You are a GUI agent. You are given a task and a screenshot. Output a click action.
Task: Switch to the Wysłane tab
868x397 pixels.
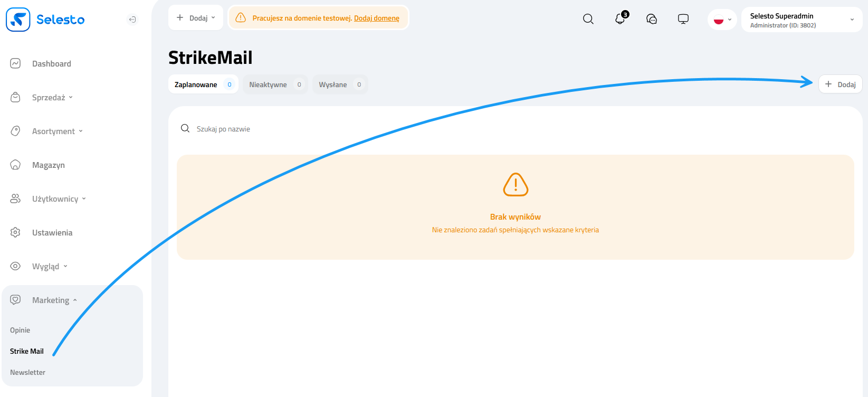340,84
